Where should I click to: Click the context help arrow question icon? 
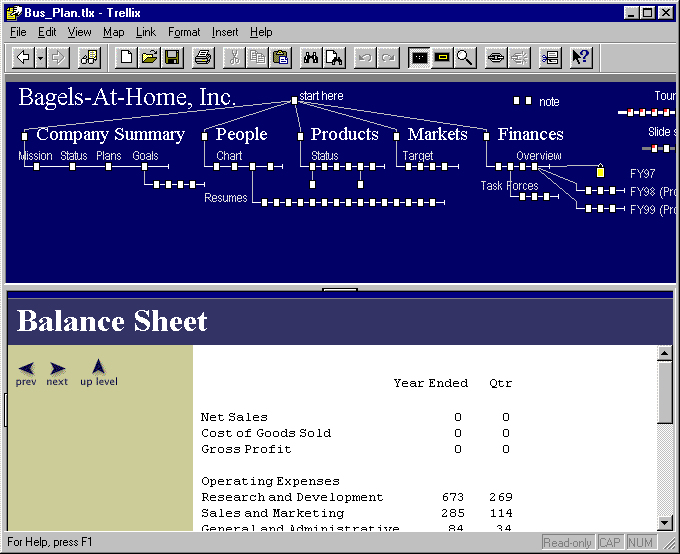[581, 58]
